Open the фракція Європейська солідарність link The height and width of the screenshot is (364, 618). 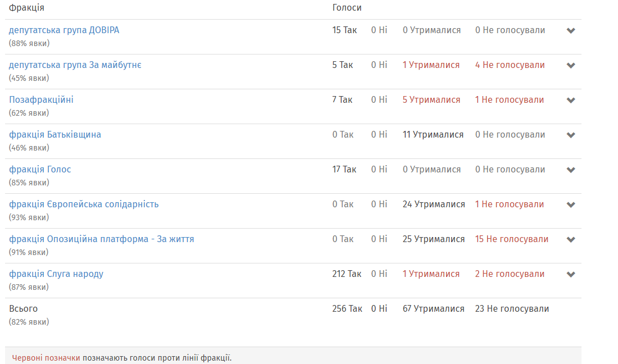point(84,204)
